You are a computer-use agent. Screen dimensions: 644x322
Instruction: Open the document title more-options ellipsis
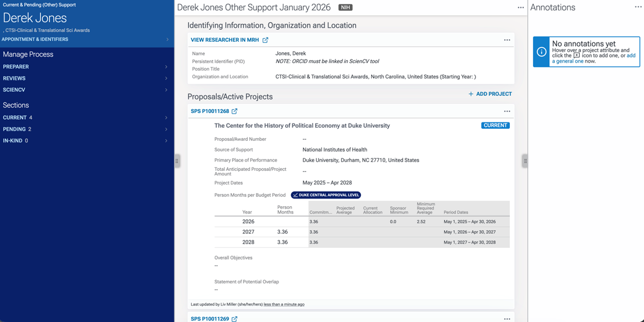tap(521, 8)
